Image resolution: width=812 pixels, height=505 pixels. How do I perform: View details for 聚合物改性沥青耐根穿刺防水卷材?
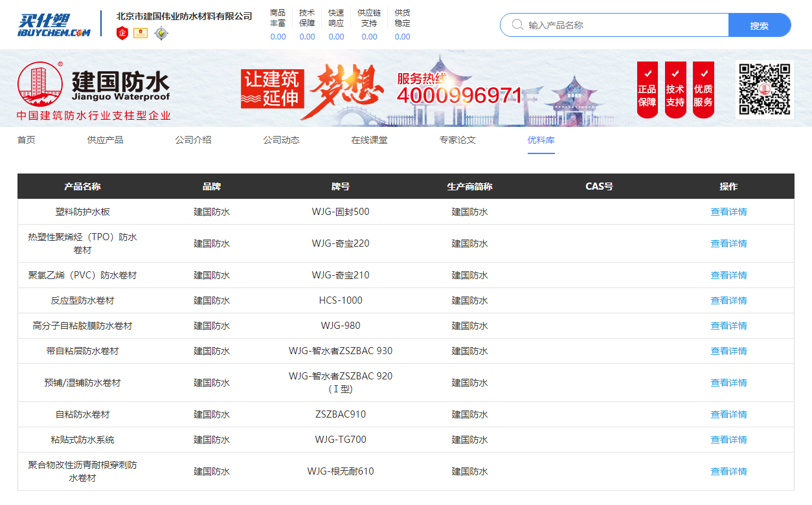[728, 471]
